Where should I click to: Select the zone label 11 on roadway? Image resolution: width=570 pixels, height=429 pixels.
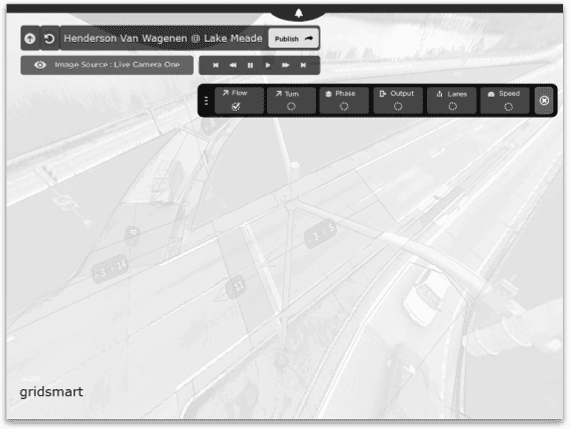pos(236,287)
